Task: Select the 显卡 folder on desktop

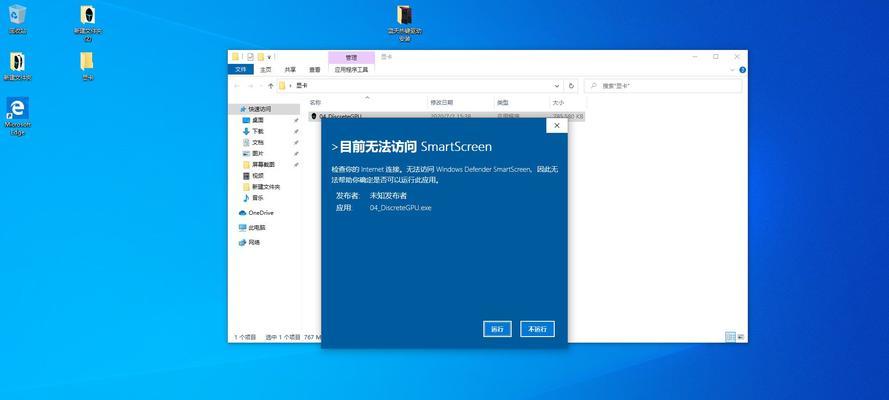Action: click(x=87, y=66)
